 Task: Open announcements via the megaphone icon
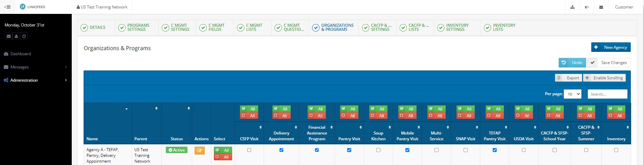587,7
